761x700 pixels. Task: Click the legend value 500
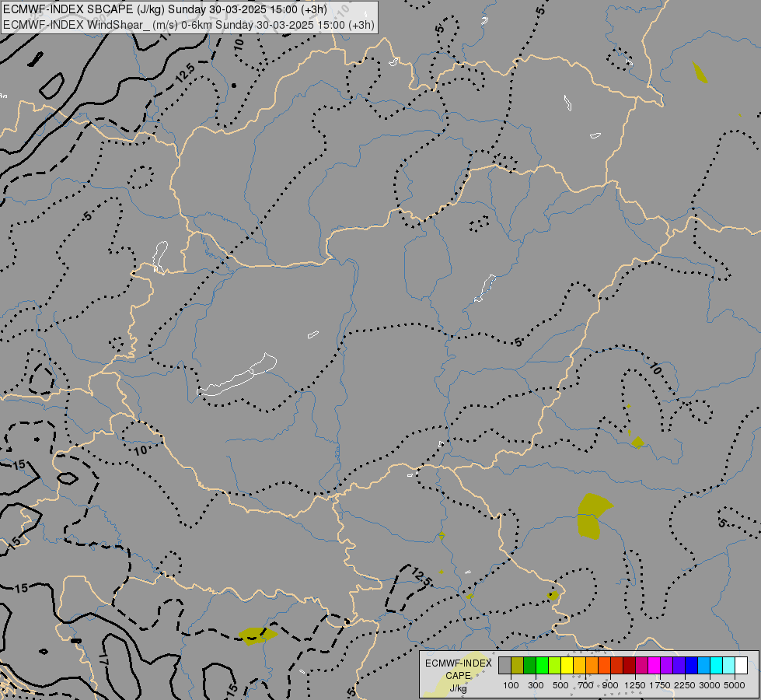pyautogui.click(x=560, y=685)
